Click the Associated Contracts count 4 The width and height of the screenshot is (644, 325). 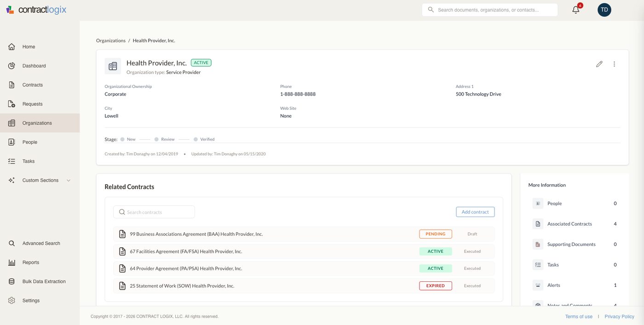(615, 224)
